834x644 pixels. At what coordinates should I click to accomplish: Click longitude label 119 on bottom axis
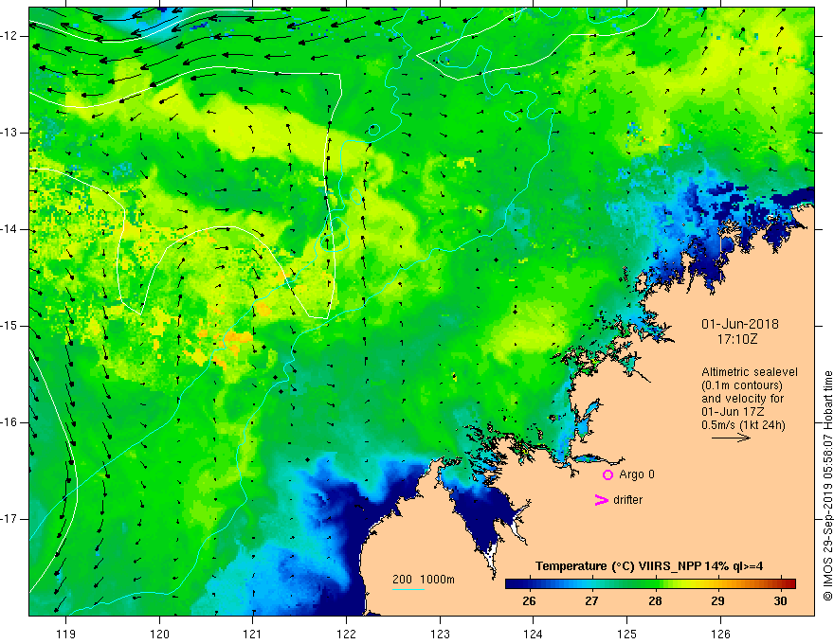[66, 634]
